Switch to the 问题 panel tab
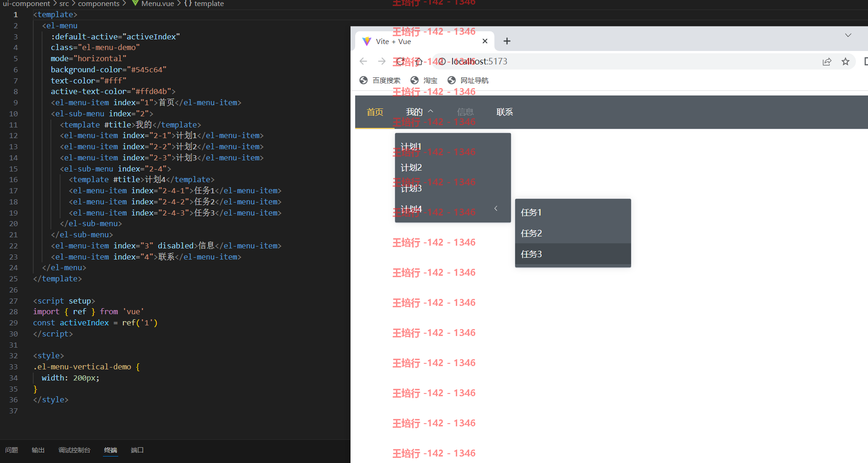Screen dimensions: 868x463 [12, 450]
